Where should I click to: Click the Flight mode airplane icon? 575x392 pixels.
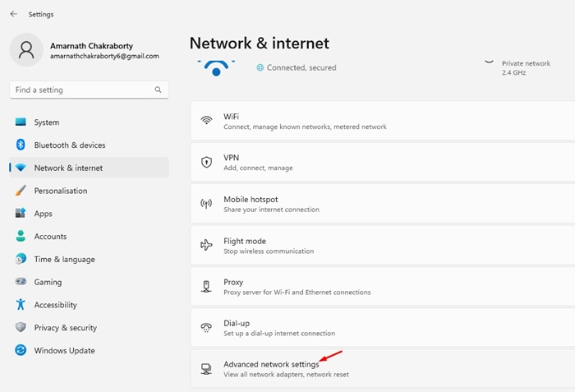206,245
